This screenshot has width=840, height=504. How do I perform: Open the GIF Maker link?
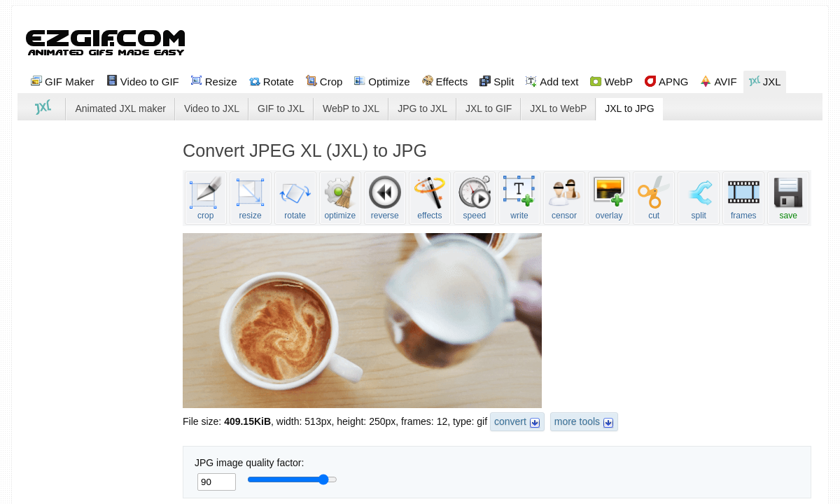coord(62,81)
